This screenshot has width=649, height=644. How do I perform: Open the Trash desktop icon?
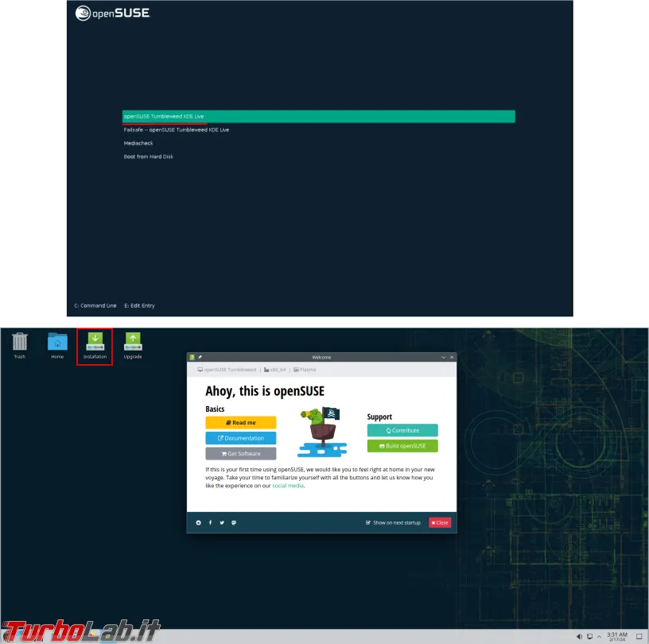19,345
